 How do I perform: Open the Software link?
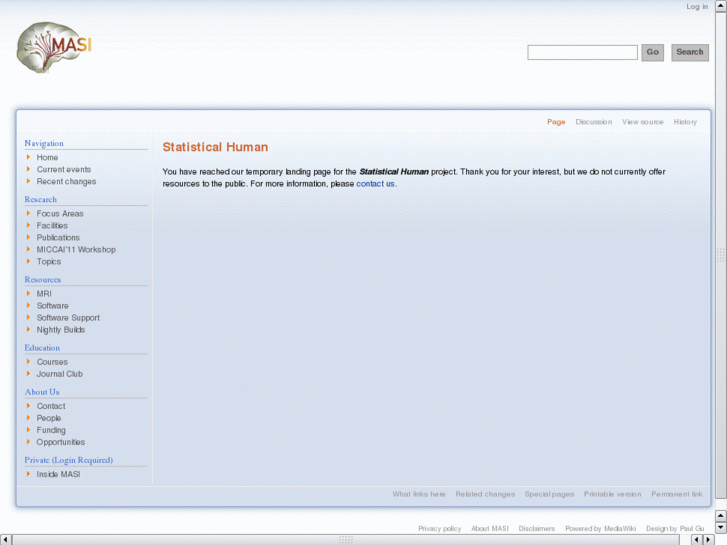coord(52,306)
